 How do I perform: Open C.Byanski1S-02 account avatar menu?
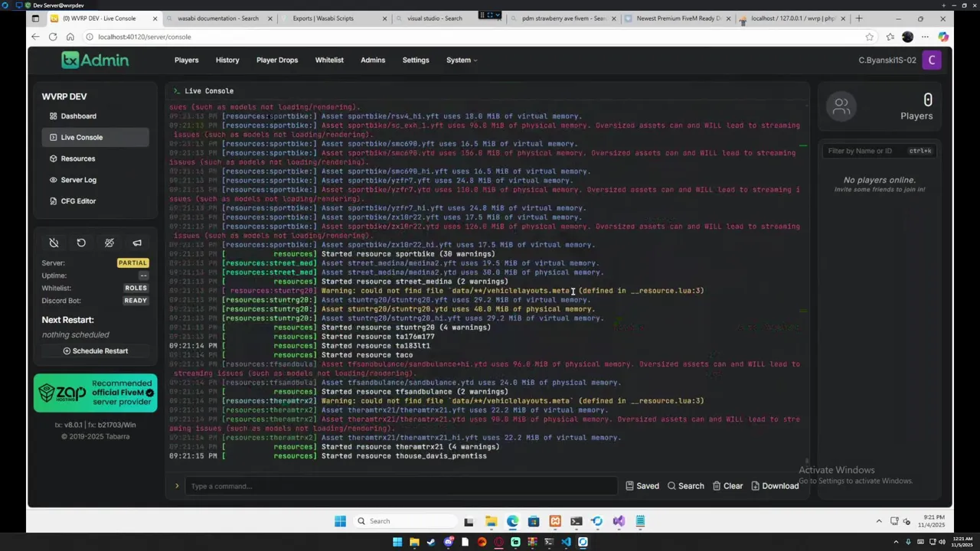pyautogui.click(x=932, y=60)
